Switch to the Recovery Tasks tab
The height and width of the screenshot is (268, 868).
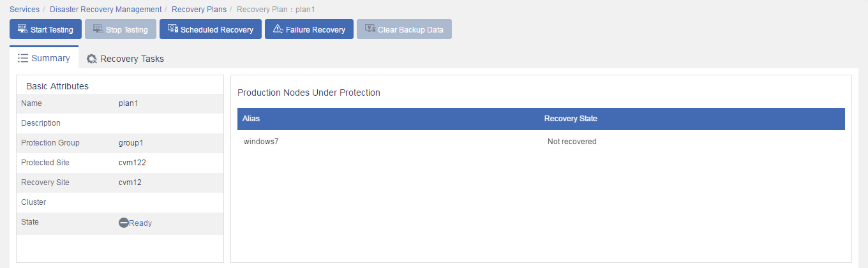(x=125, y=59)
